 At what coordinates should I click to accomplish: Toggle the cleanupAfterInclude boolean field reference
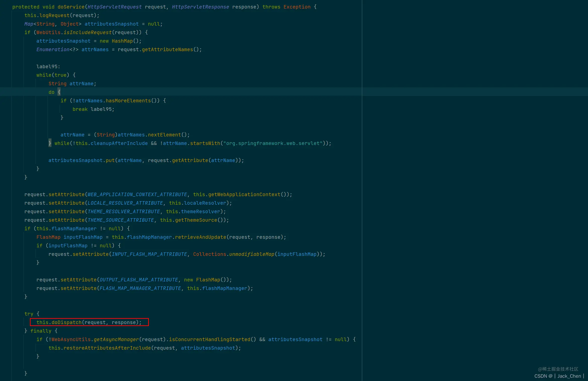(x=120, y=143)
